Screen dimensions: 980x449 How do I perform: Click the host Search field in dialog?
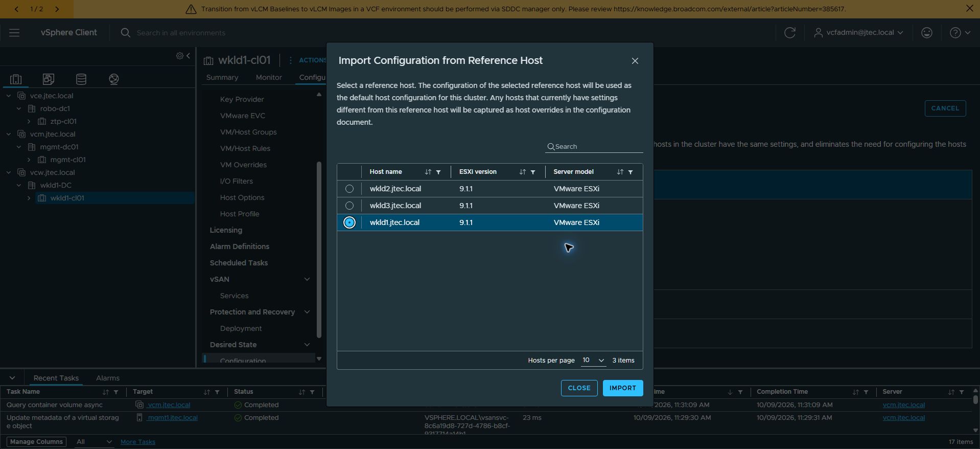coord(594,147)
